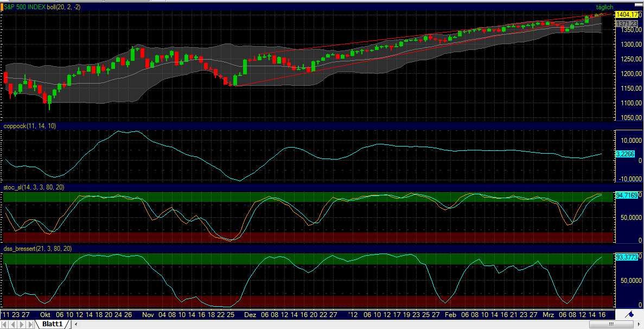Viewport: 644px width, 329px height.
Task: Jump to first sheet using the leftmost navigation arrow
Action: pos(3,324)
